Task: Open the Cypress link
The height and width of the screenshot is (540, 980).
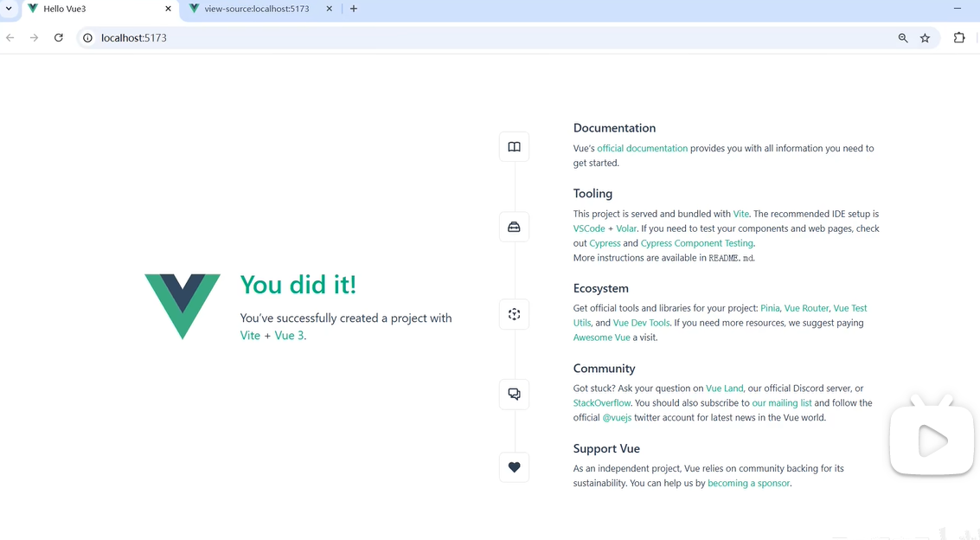Action: tap(605, 243)
